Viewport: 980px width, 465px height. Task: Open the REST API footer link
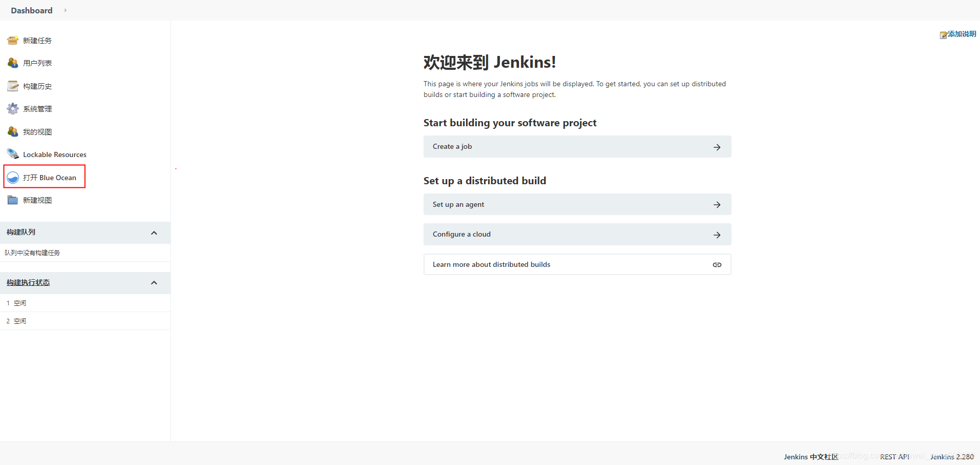(895, 457)
